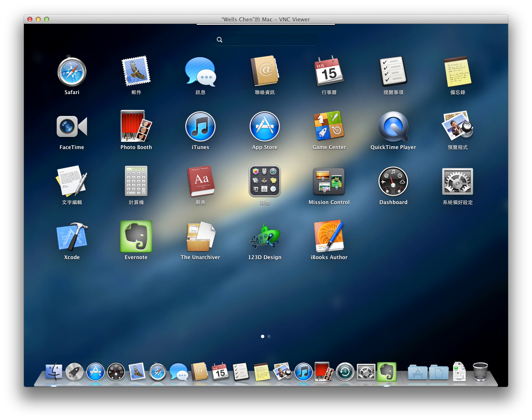532x420 pixels.
Task: Open yellow Notes pad in the Dock
Action: coord(262,372)
